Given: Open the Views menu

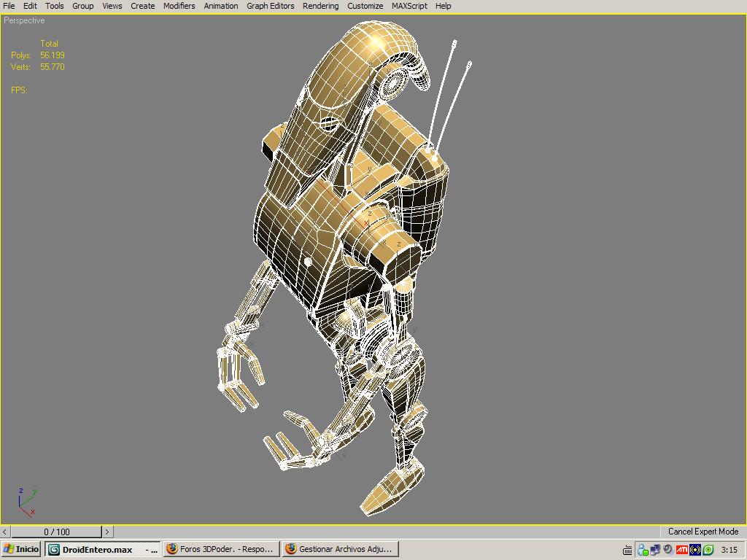Looking at the screenshot, I should pyautogui.click(x=112, y=6).
